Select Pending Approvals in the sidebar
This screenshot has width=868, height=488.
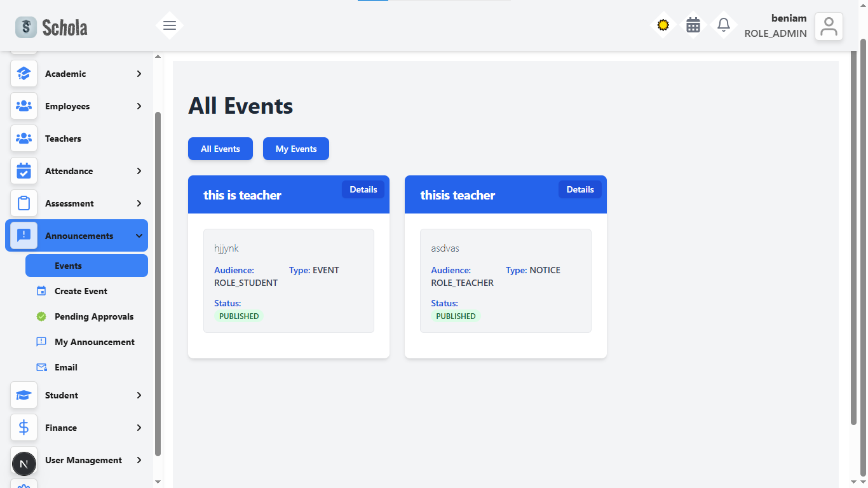(x=93, y=316)
